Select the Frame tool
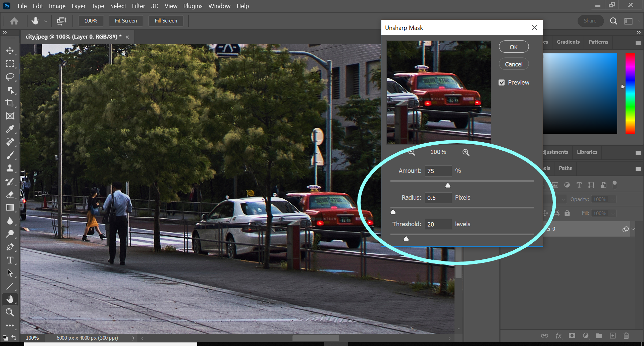The width and height of the screenshot is (644, 346). point(10,116)
